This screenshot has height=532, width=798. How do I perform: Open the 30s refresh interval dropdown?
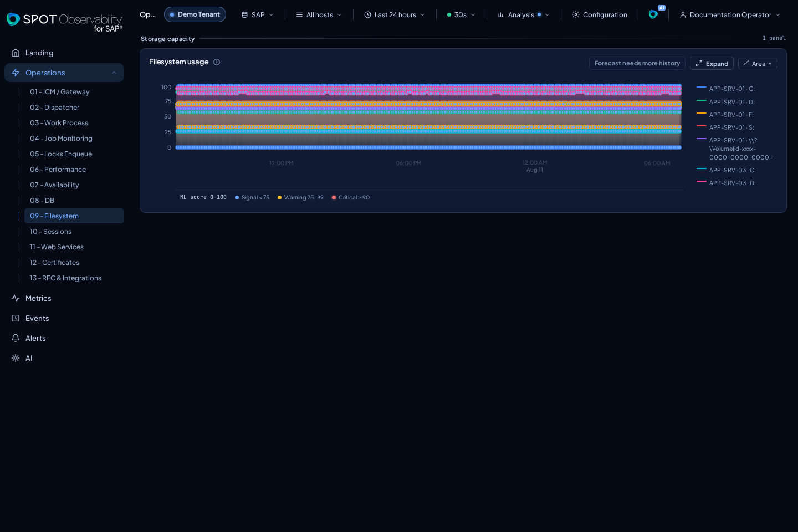pos(461,15)
